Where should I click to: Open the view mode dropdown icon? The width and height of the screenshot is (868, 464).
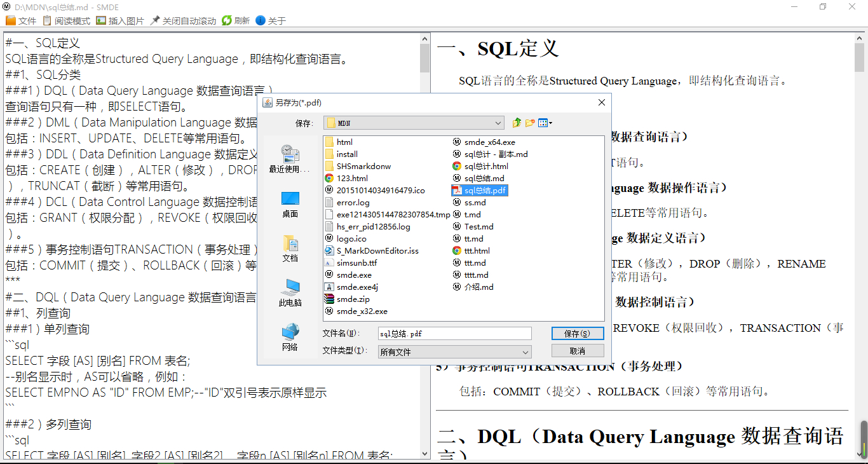coord(545,123)
